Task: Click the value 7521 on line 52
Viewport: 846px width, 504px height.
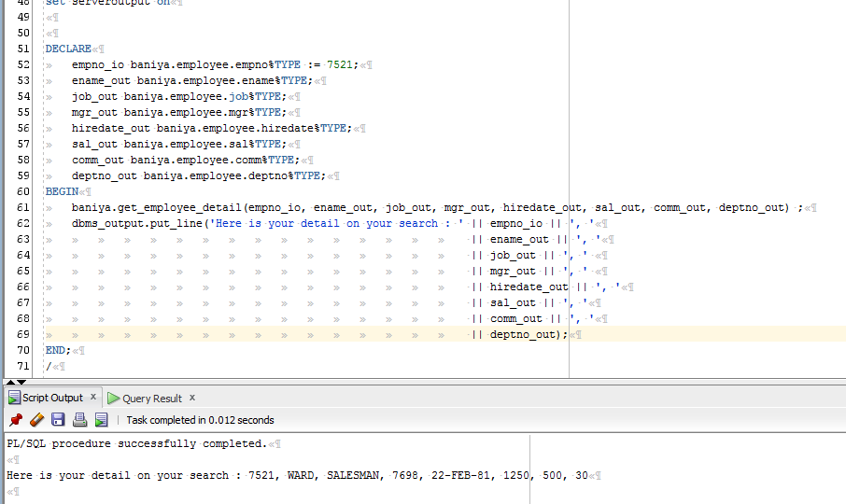Action: 339,64
